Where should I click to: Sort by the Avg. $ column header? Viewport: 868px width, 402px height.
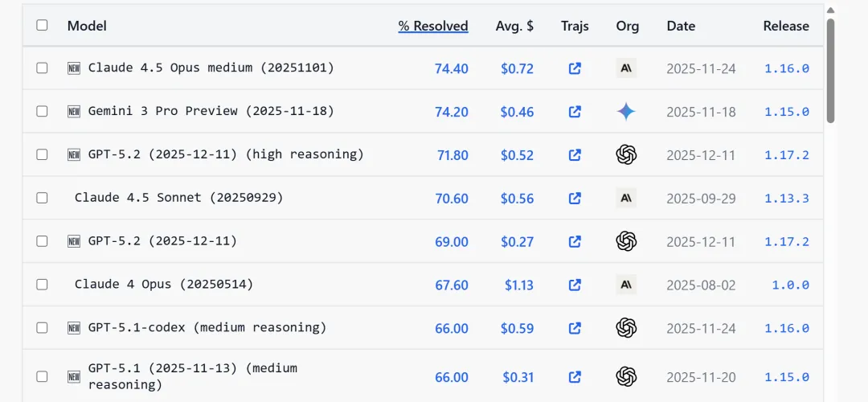[x=514, y=26]
